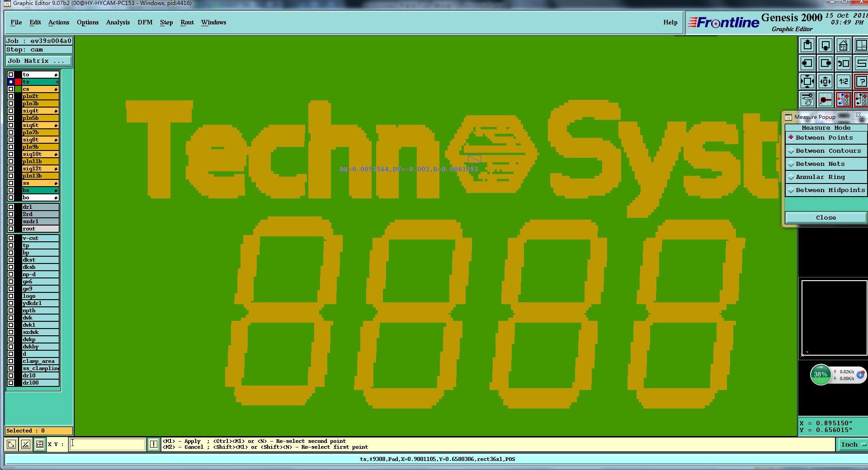Open the Windows menu
Viewport: 868px width, 470px height.
[x=213, y=23]
